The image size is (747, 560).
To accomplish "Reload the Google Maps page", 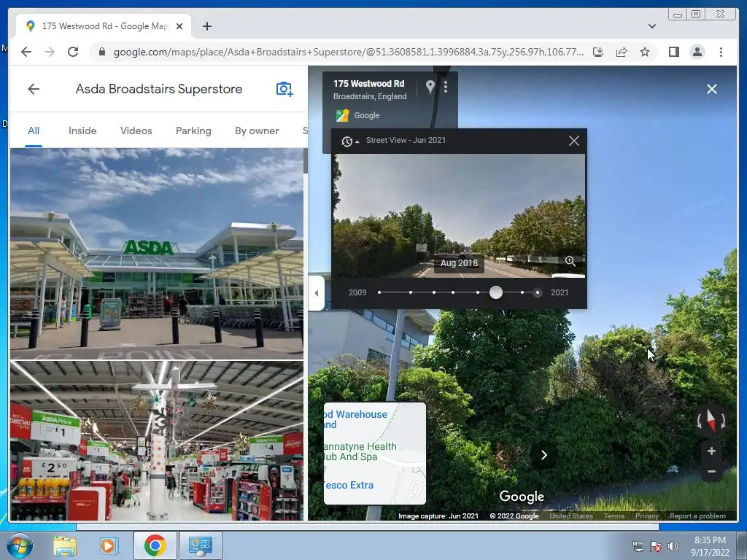I will coord(73,52).
